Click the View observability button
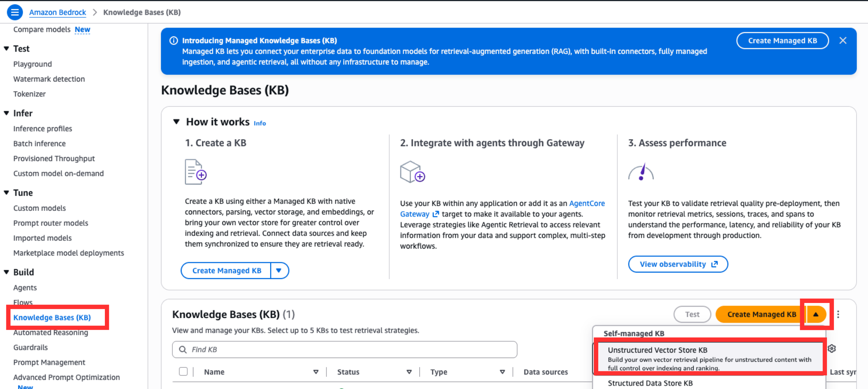 [678, 264]
